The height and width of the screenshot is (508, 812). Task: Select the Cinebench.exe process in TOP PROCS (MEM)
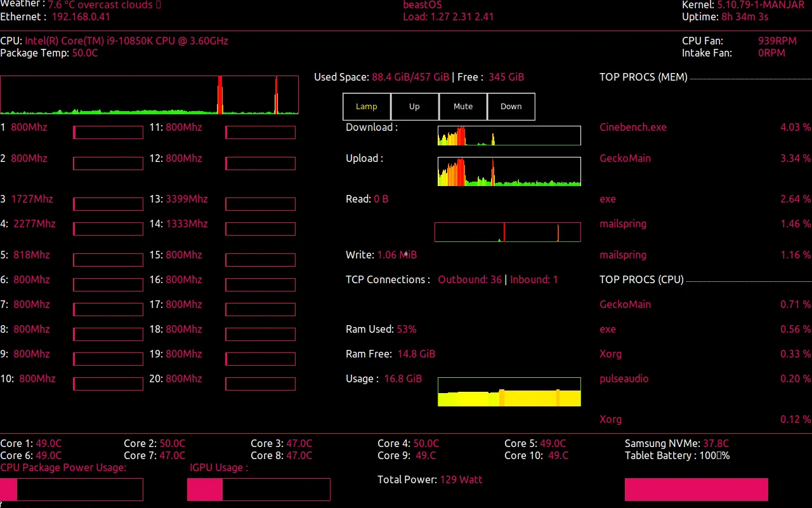(632, 127)
